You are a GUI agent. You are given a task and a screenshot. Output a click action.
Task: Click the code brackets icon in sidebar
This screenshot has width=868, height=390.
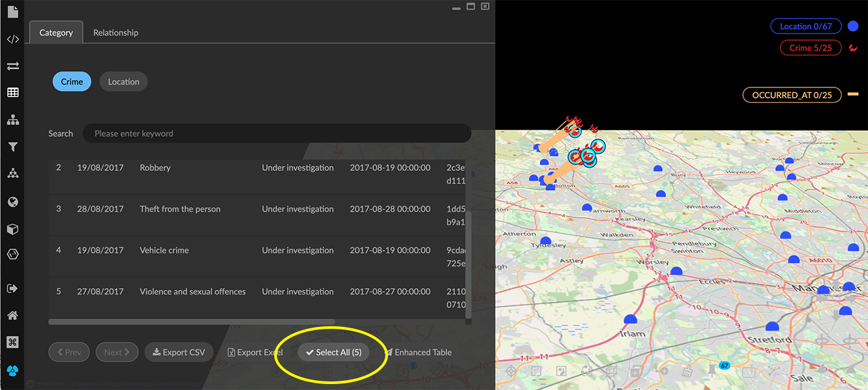tap(12, 39)
